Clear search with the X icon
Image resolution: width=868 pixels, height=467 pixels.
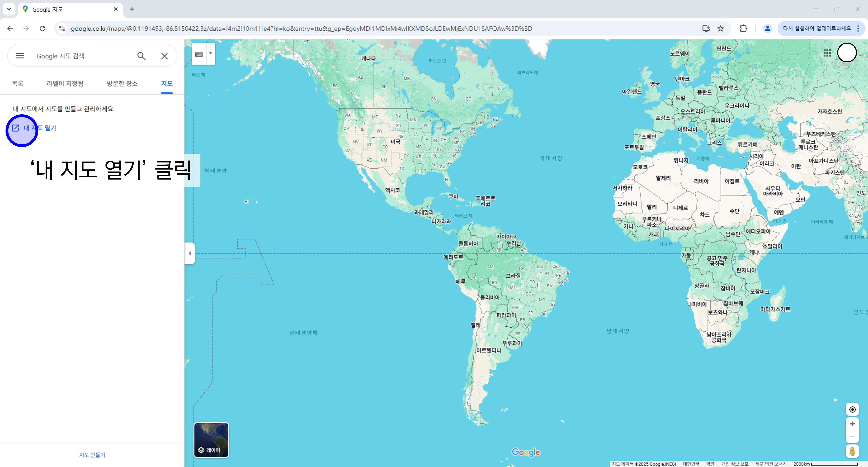pyautogui.click(x=165, y=56)
